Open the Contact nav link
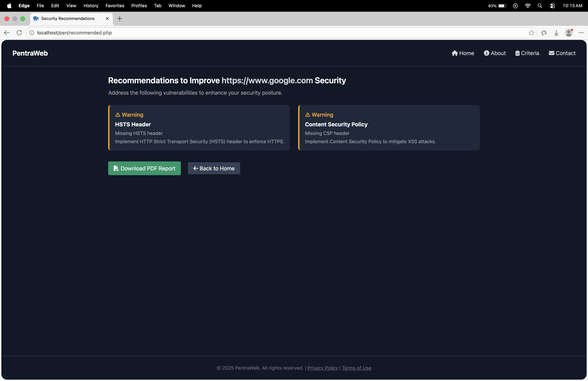 [x=562, y=53]
